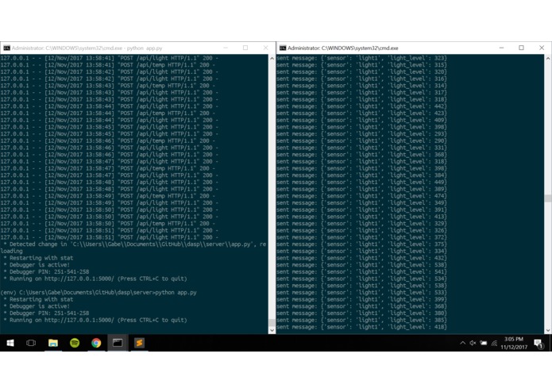Image resolution: width=552 pixels, height=392 pixels.
Task: Click the 13:58:46 '/api/temp' log line
Action: coord(107,141)
